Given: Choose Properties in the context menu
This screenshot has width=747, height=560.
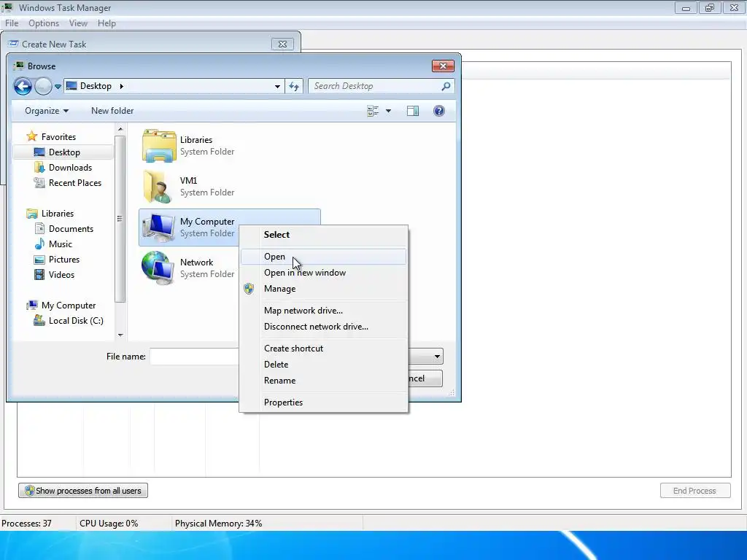Looking at the screenshot, I should click(x=323, y=402).
